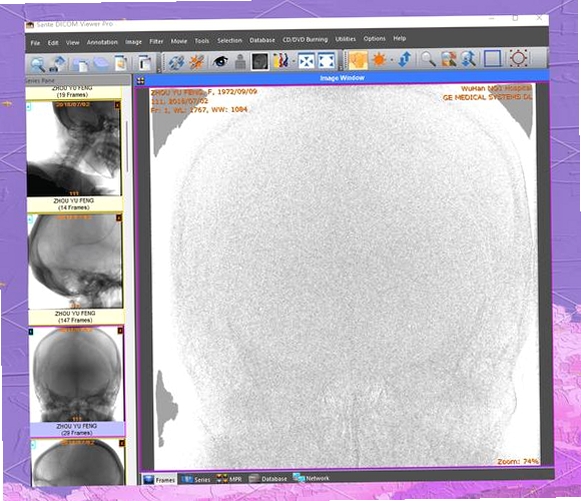Screen dimensions: 581x501
Task: Switch to the MPR tab
Action: (x=229, y=479)
